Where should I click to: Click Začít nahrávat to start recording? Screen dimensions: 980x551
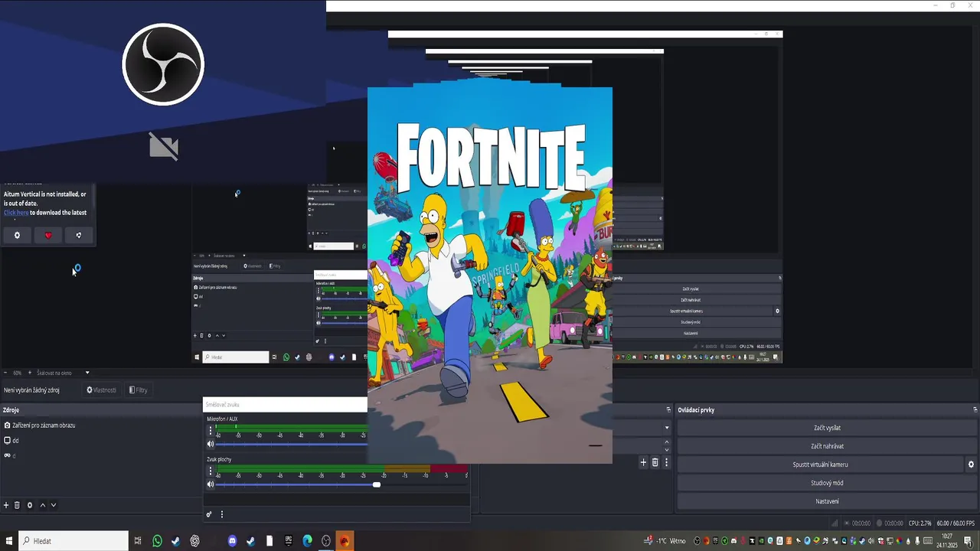pos(828,446)
